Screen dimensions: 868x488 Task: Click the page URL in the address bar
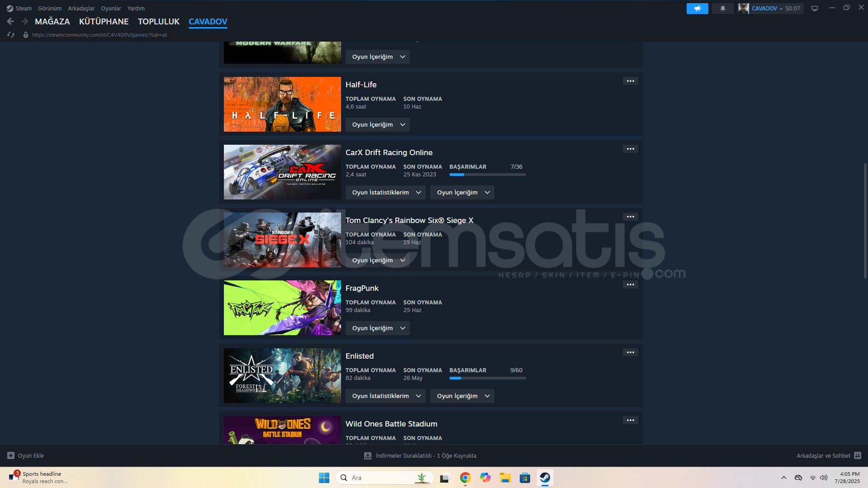[100, 35]
